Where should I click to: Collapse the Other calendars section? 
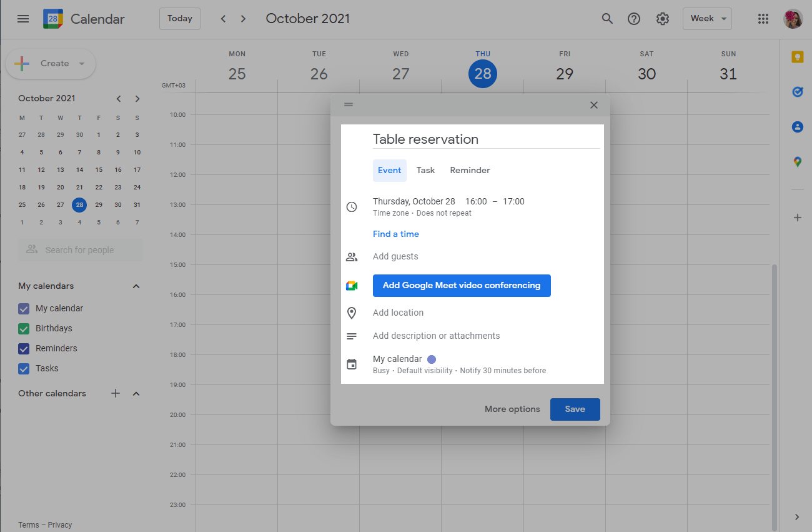[x=136, y=394]
